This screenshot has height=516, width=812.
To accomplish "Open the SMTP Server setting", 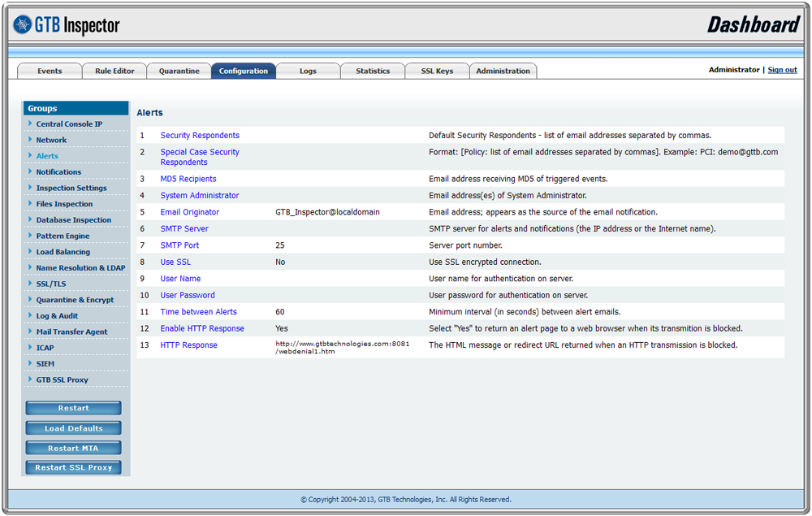I will click(184, 228).
